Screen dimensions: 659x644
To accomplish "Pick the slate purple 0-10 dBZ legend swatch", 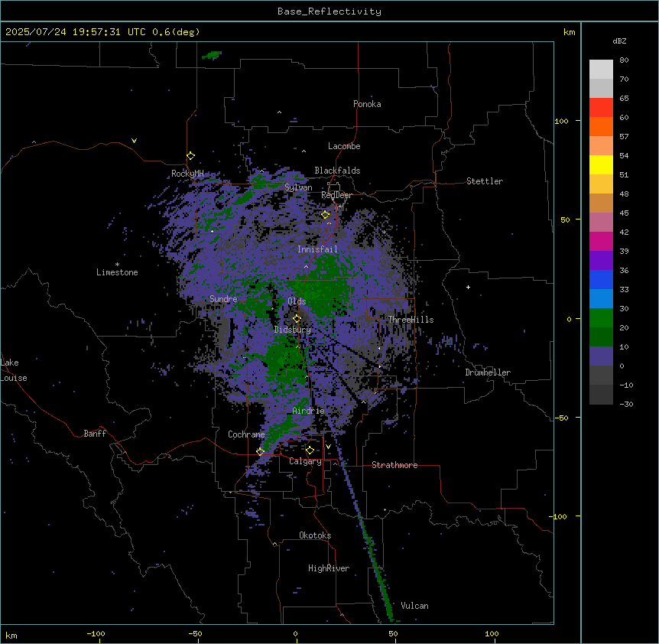I will pyautogui.click(x=601, y=356).
